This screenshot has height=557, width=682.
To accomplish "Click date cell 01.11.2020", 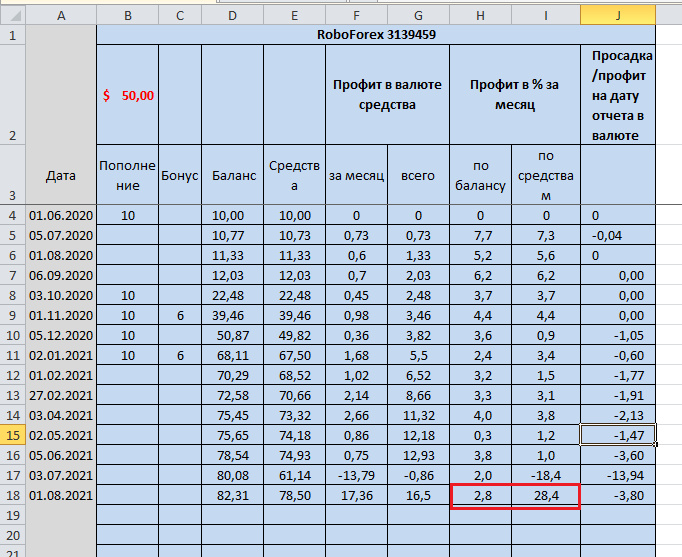I will (61, 315).
